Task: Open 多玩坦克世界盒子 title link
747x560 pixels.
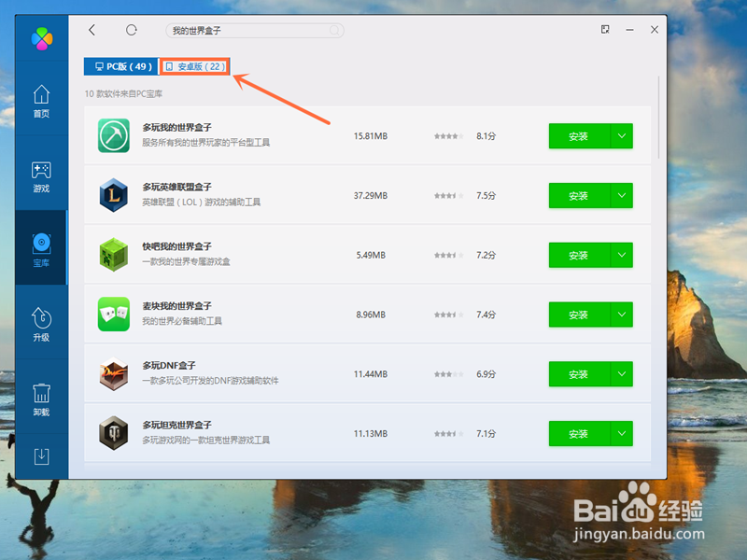Action: click(176, 426)
